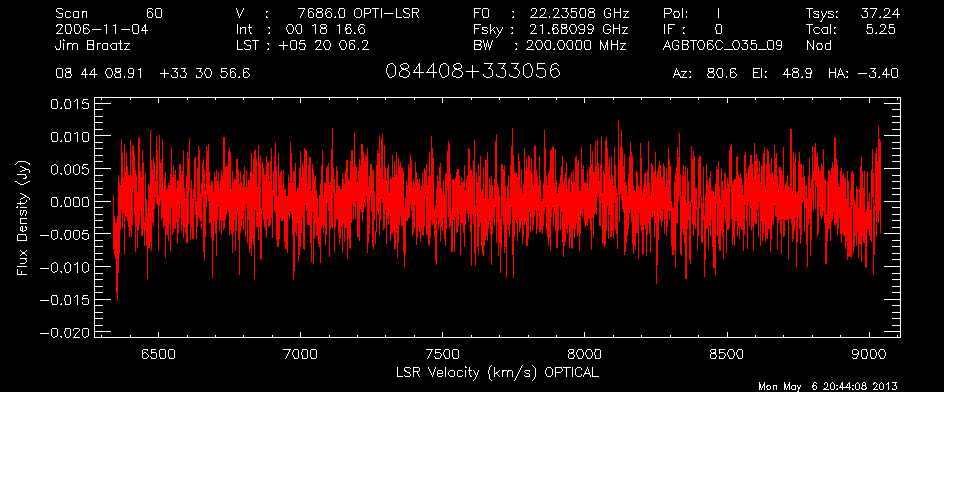962x490 pixels.
Task: Select the velocity value 7686.0 OPTI-LSR
Action: point(358,13)
